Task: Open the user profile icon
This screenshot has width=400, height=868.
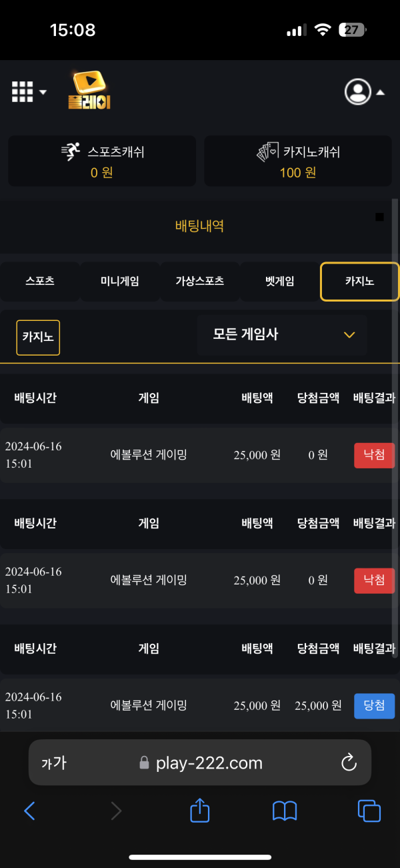Action: pyautogui.click(x=358, y=92)
